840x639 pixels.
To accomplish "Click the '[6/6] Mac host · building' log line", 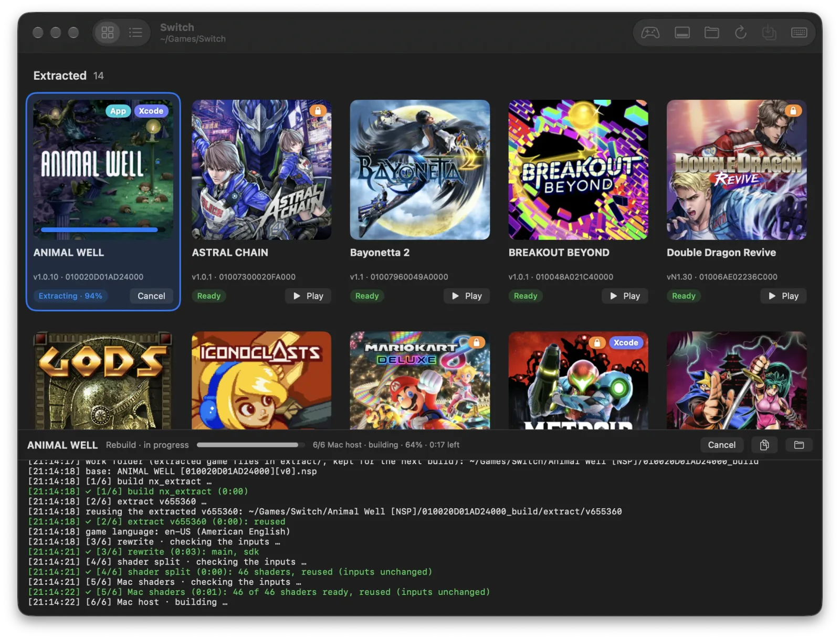I will pyautogui.click(x=128, y=602).
